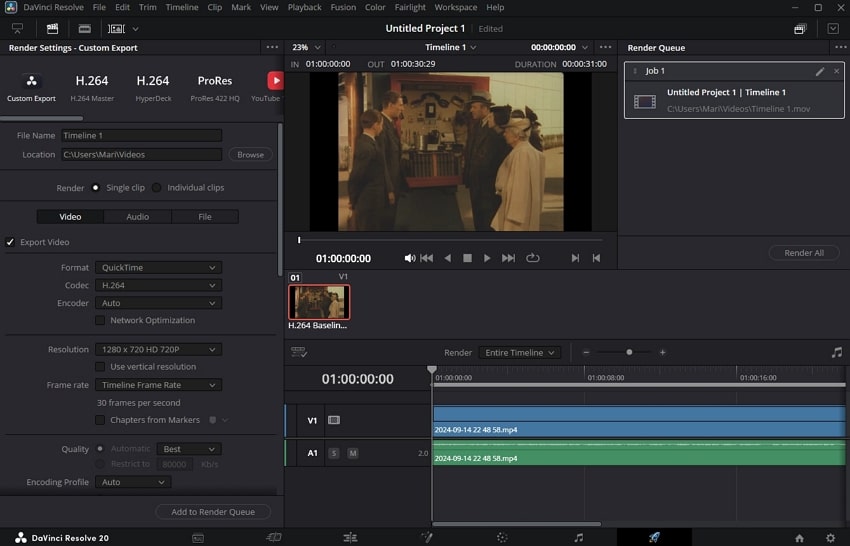Jump to first frame in viewer

click(427, 258)
